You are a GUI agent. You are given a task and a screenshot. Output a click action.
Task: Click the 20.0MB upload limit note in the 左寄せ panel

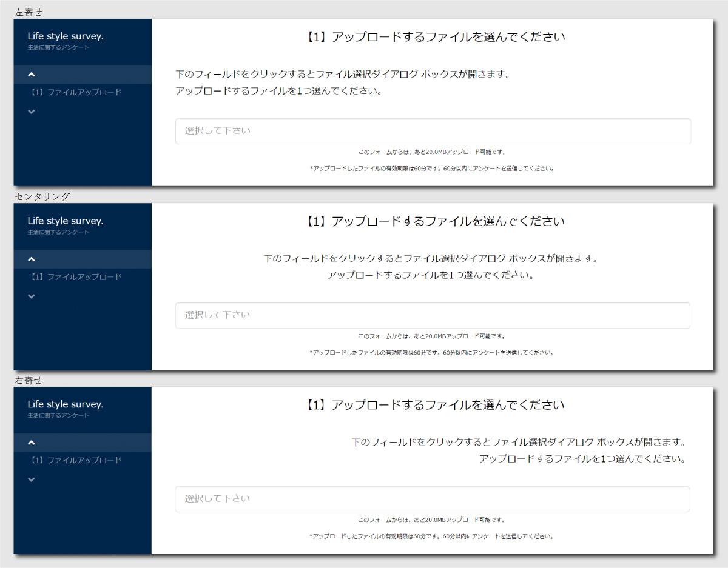tap(431, 152)
